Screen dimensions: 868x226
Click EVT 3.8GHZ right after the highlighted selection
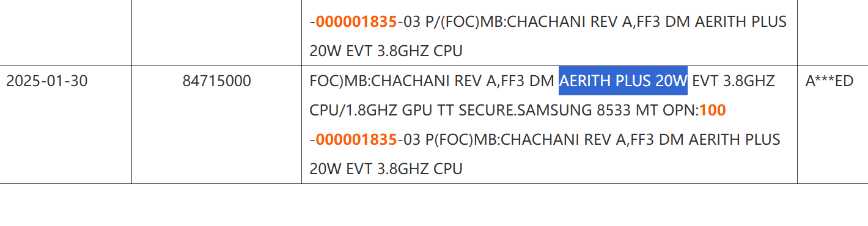click(734, 81)
